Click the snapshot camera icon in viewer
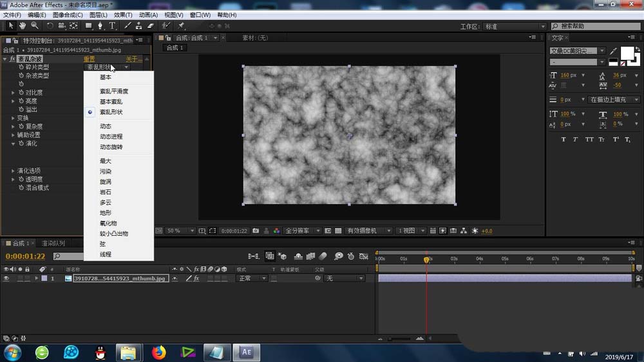The height and width of the screenshot is (362, 644). point(256,231)
